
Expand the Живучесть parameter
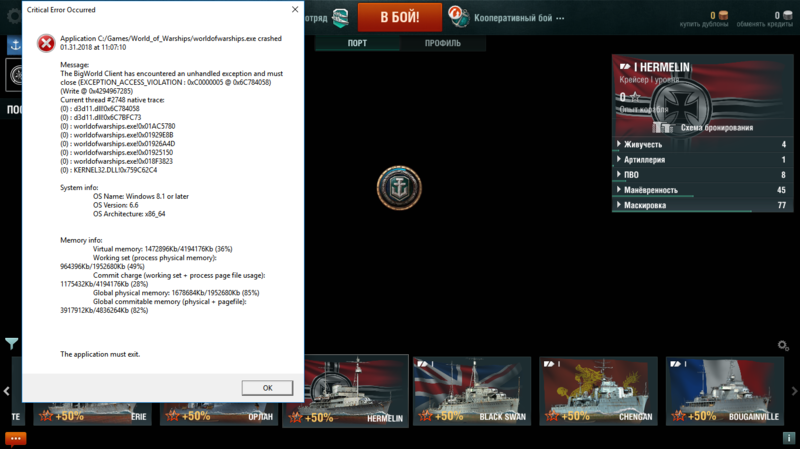pos(703,144)
